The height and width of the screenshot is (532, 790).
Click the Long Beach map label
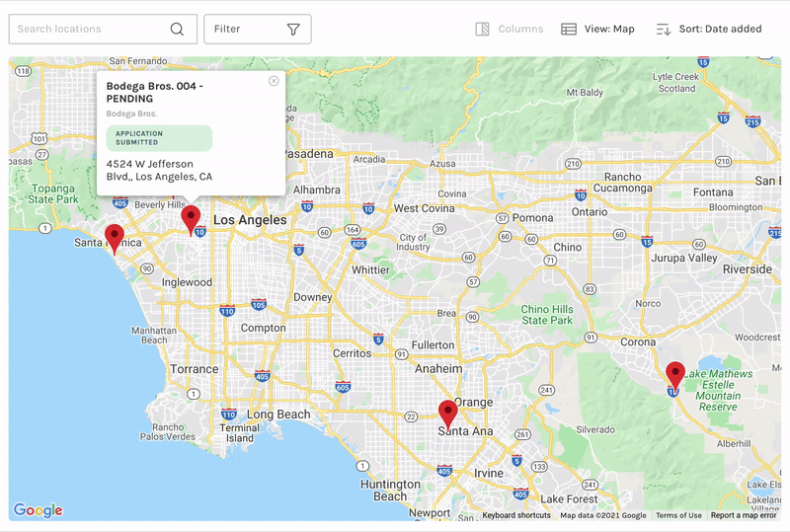click(278, 415)
